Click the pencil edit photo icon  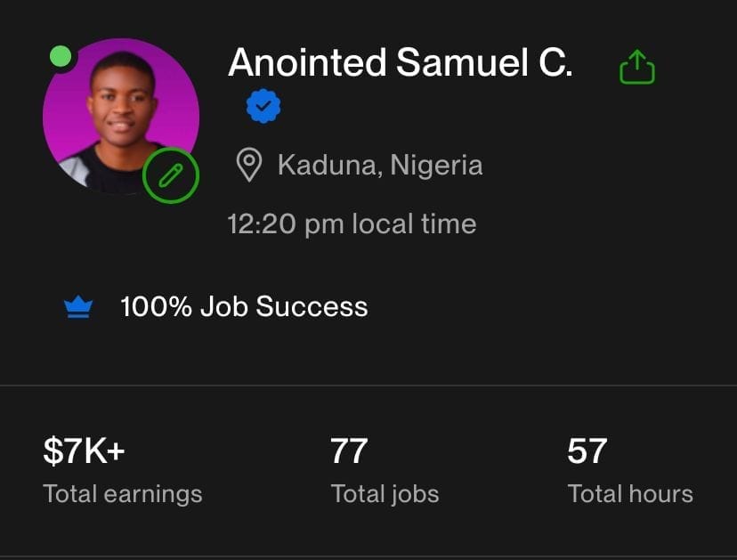click(171, 174)
